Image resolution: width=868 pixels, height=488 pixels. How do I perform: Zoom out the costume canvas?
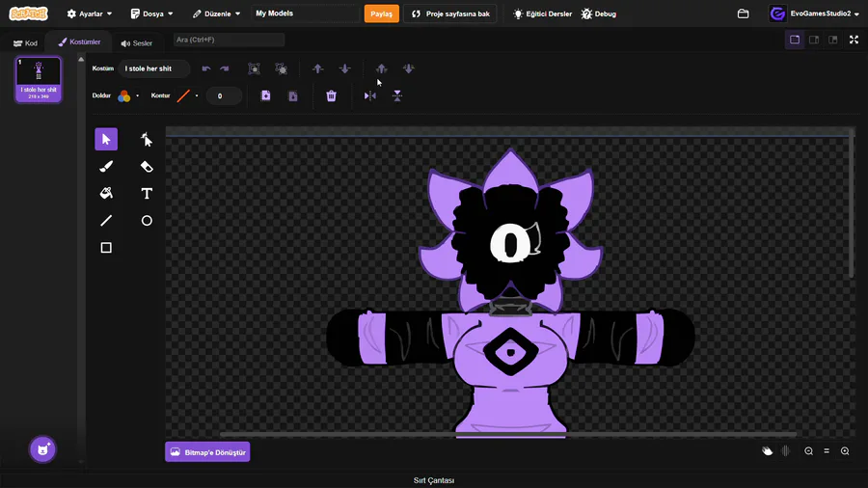pyautogui.click(x=809, y=451)
